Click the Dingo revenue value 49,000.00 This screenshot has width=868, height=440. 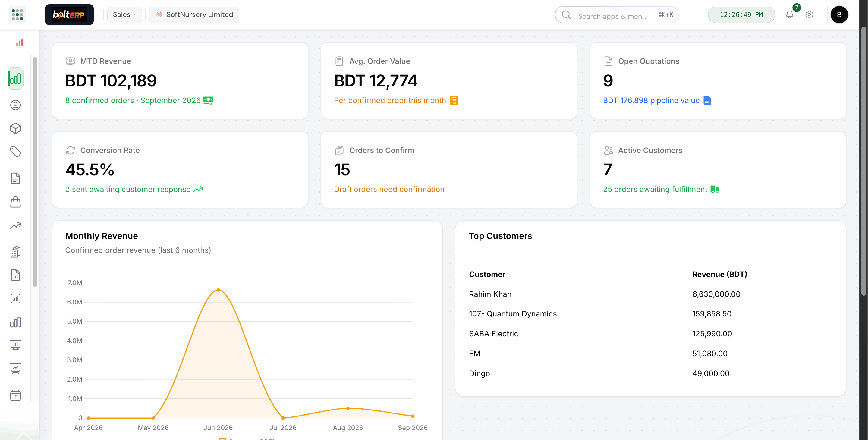(x=711, y=373)
